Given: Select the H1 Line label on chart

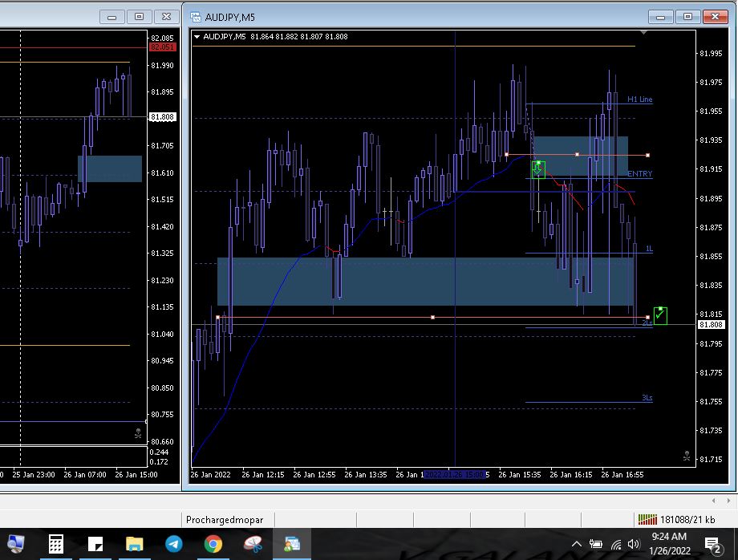Looking at the screenshot, I should click(x=639, y=99).
